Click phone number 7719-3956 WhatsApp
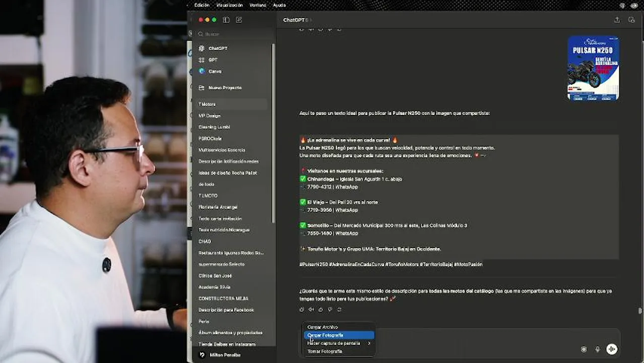Screen dimensions: 644x363 point(333,210)
